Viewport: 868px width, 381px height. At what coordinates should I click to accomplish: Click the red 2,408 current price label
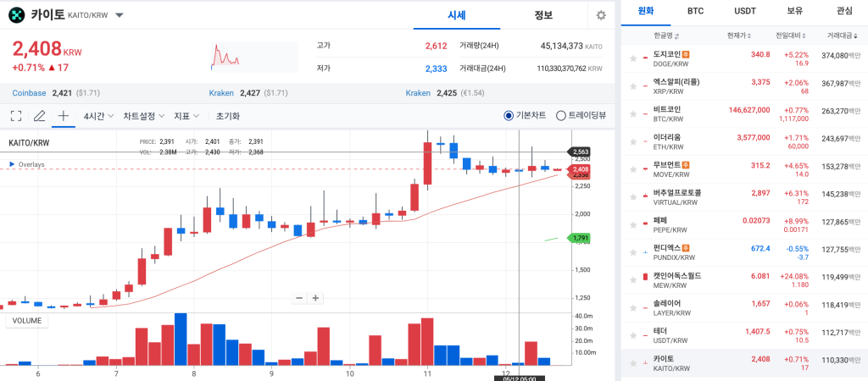pos(580,168)
